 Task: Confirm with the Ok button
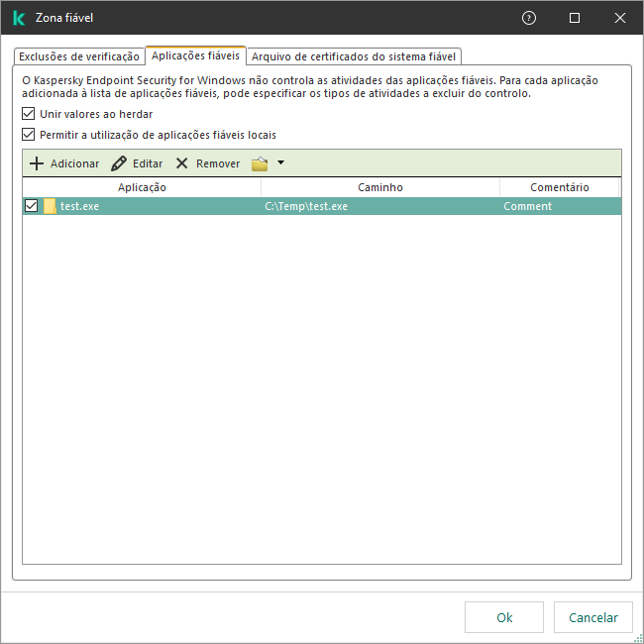[504, 617]
